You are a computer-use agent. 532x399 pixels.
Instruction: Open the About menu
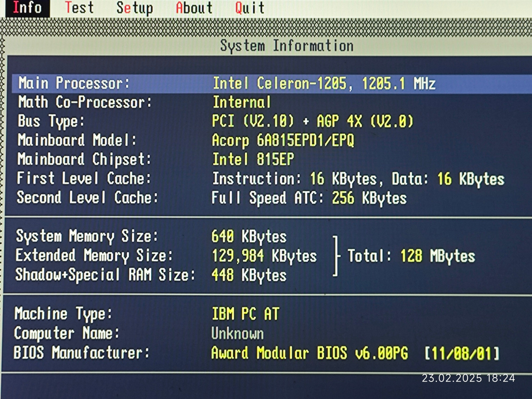[194, 8]
